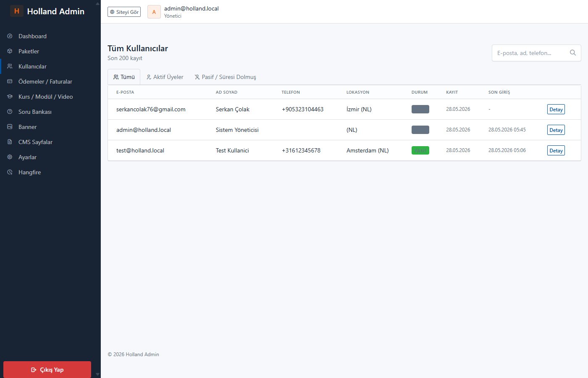Open Detay for serkancolak76@gmail.com
The image size is (588, 378).
click(556, 109)
